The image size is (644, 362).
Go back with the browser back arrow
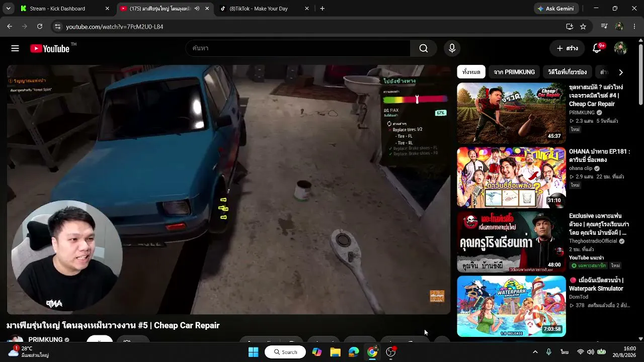pos(10,27)
